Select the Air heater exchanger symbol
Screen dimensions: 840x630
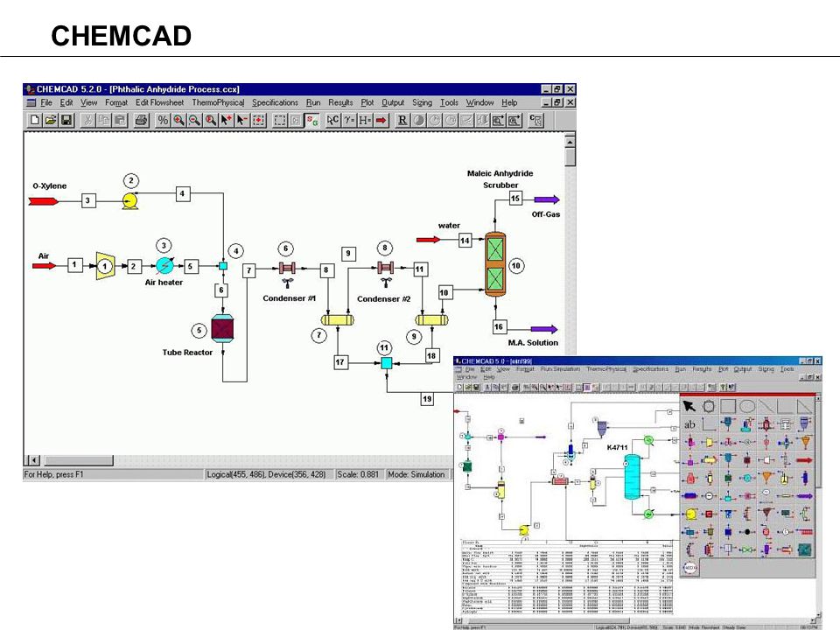pyautogui.click(x=164, y=265)
